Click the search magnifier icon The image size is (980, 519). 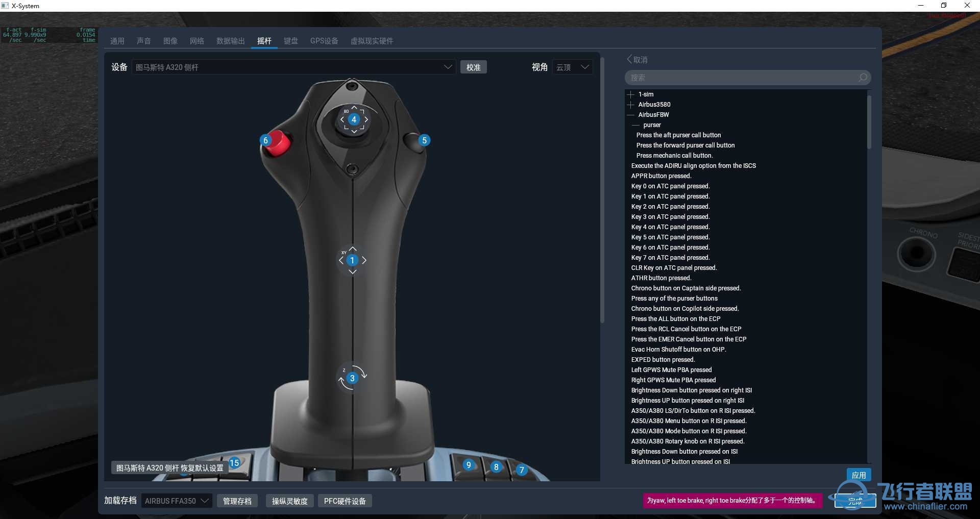point(863,78)
